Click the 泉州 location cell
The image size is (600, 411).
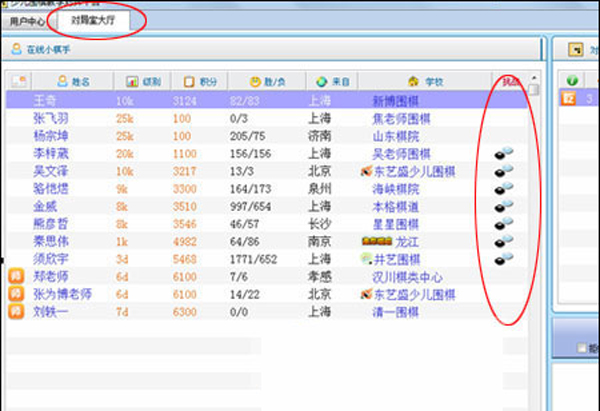point(320,189)
